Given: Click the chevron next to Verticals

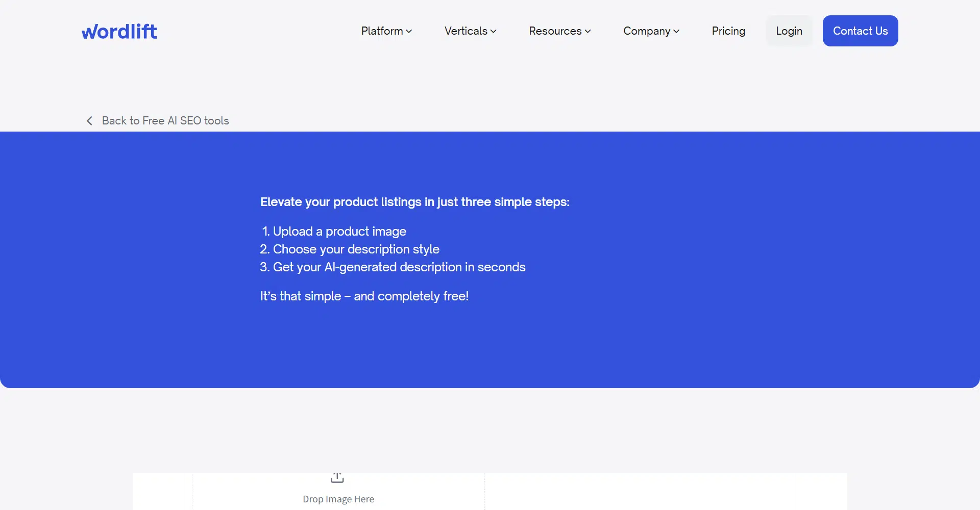Looking at the screenshot, I should (493, 31).
